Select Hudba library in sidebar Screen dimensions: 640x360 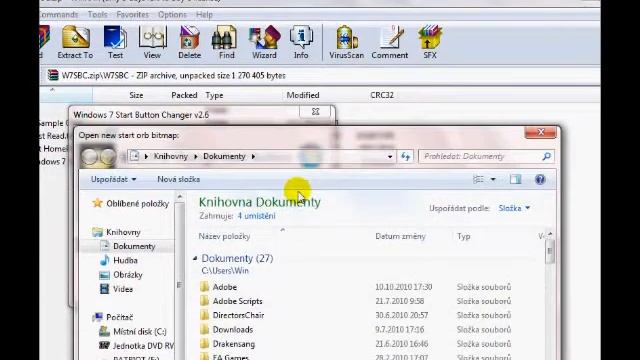pyautogui.click(x=119, y=260)
